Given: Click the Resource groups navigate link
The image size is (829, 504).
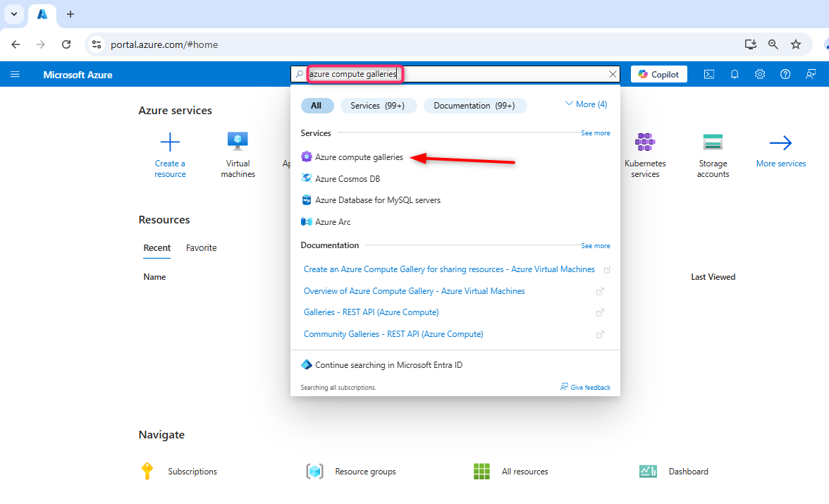Looking at the screenshot, I should coord(365,471).
